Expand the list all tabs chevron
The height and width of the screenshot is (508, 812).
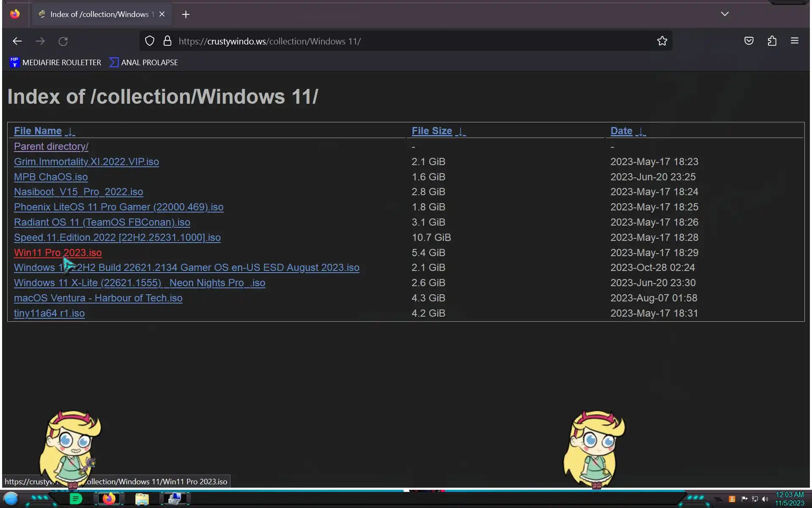[724, 14]
